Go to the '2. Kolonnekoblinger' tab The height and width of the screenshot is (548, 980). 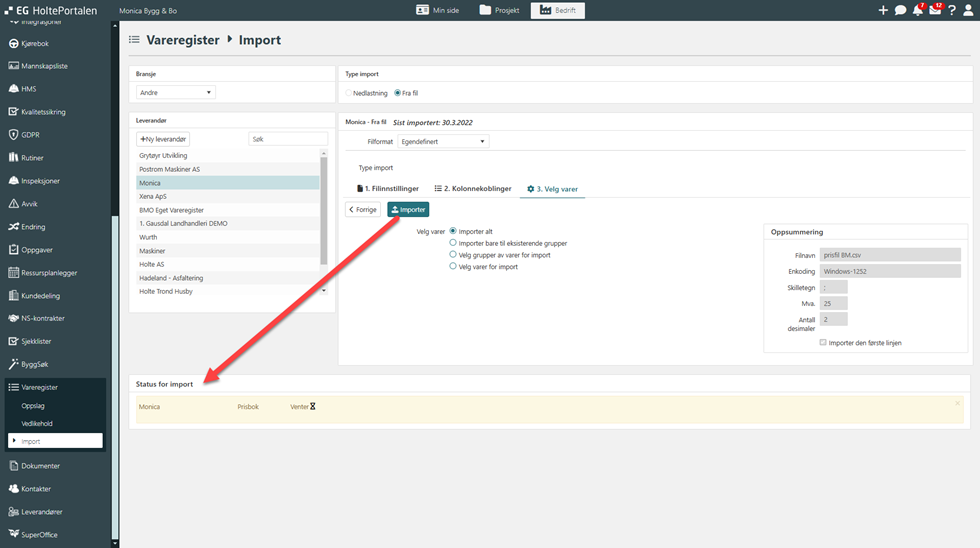pos(473,189)
